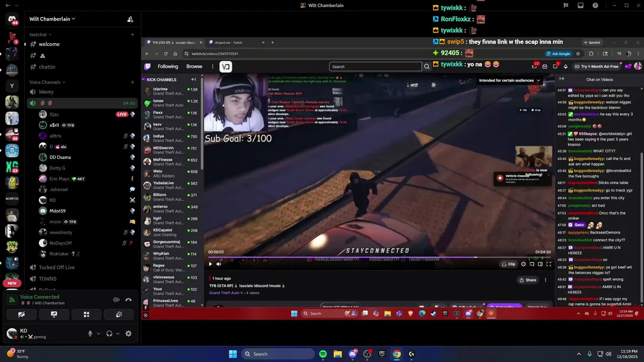This screenshot has height=362, width=644.
Task: Collapse the Kick Channels sidebar
Action: (x=194, y=79)
